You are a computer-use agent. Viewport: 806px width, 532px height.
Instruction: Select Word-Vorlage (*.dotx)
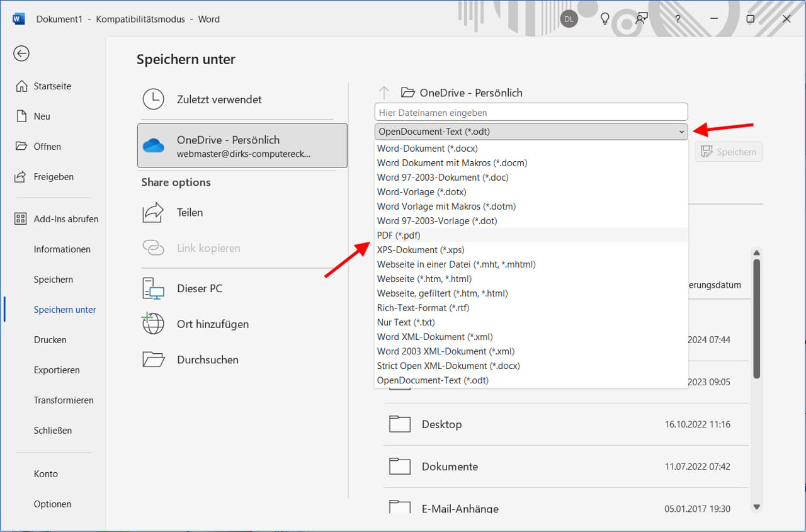(531, 192)
